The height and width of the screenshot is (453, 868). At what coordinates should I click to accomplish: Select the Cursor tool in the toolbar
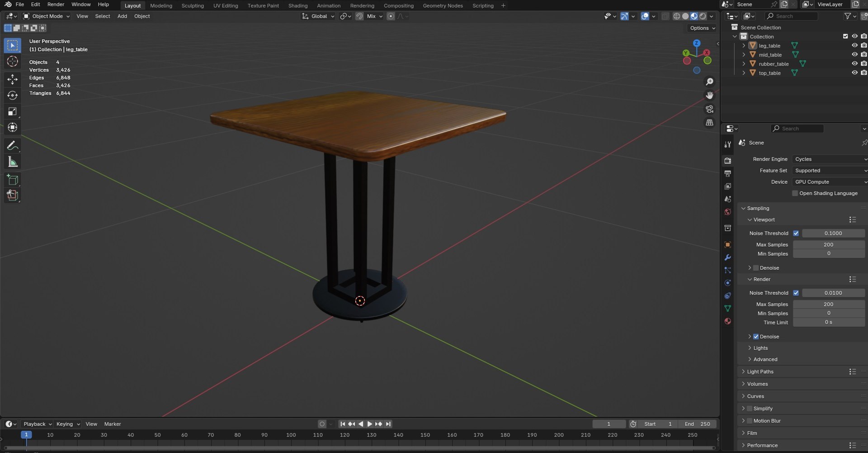click(x=13, y=62)
